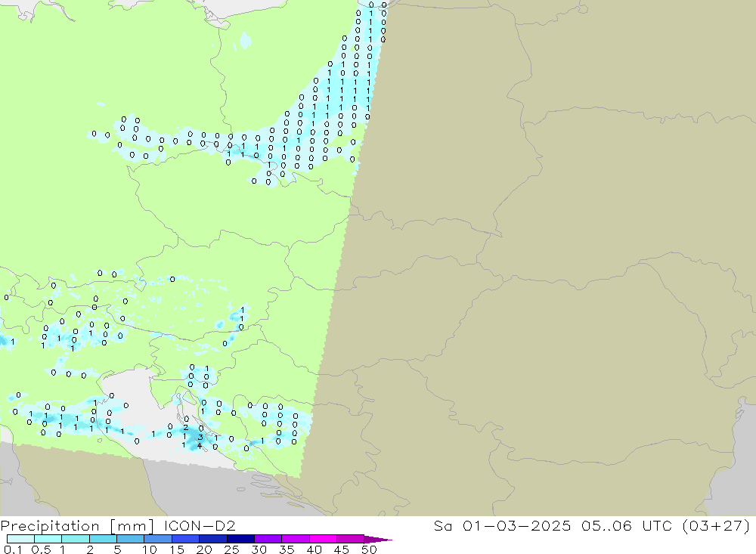This screenshot has height=554, width=756.
Task: Select the 30–35 mm purple legend swatch
Action: (268, 539)
